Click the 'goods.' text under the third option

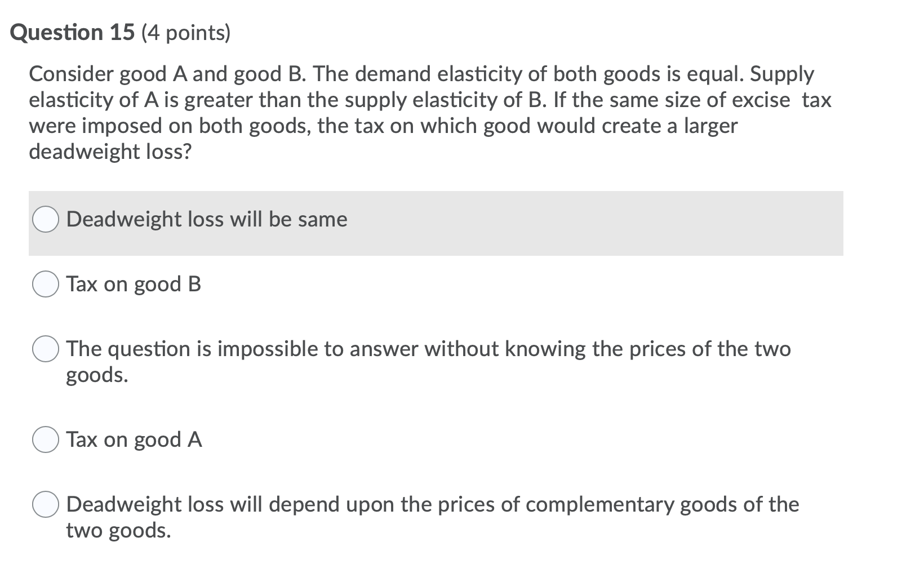97,375
